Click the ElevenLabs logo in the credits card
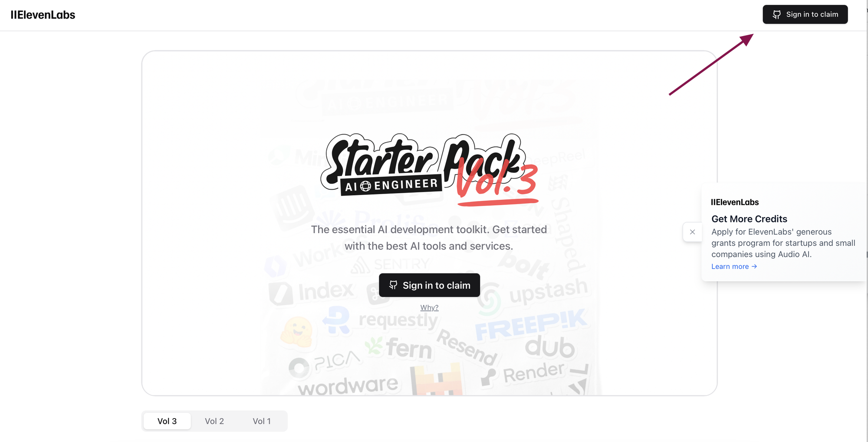Viewport: 868px width, 442px height. point(735,202)
